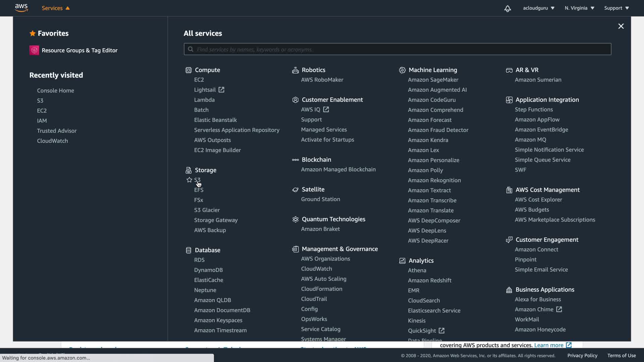Screen dimensions: 644x362
Task: Click the Compute category chip icon
Action: 189,70
